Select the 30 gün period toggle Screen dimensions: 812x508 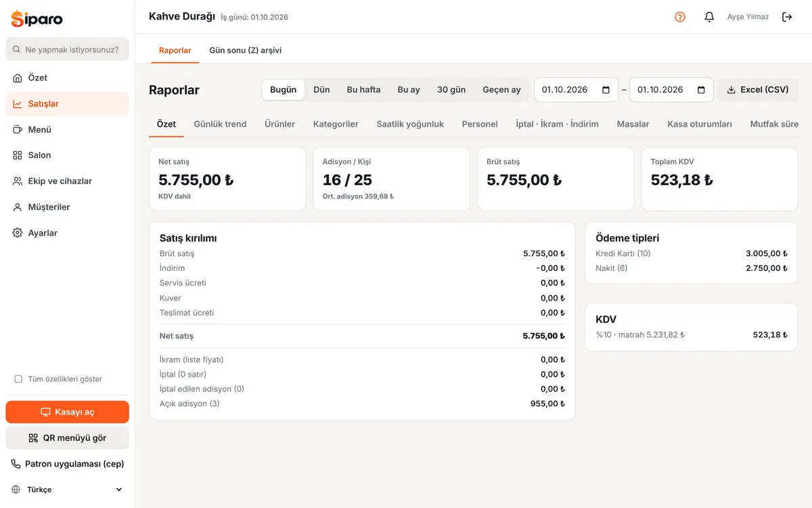(451, 89)
